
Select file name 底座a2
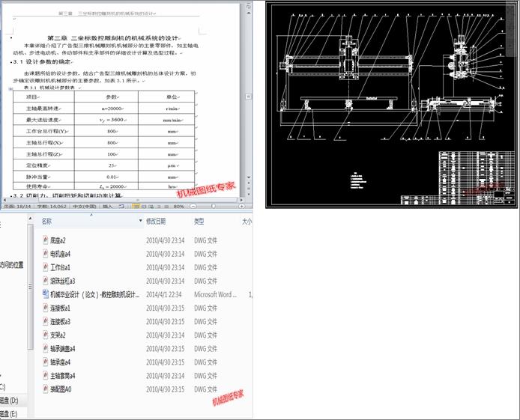pos(58,240)
